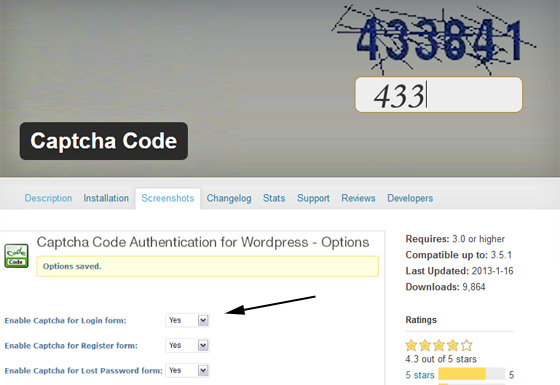Screen dimensions: 560x385
Task: Switch to the Changelog tab
Action: 229,198
